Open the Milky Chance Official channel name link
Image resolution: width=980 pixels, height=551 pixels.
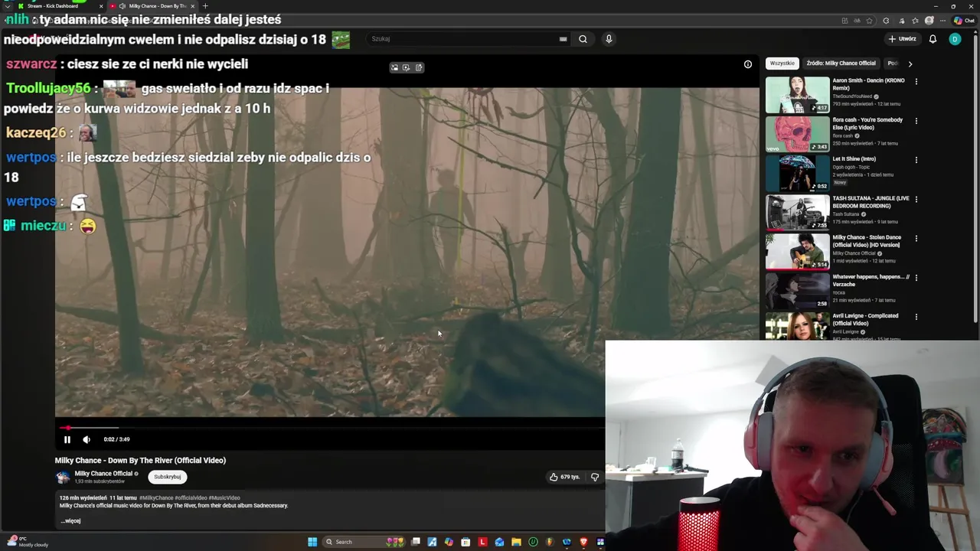coord(103,474)
